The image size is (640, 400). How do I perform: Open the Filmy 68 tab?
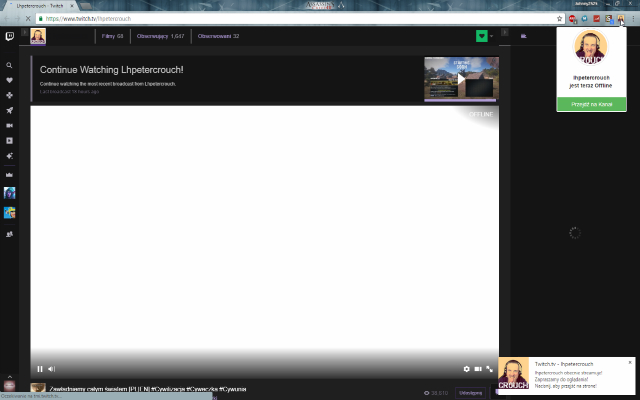[x=112, y=36]
